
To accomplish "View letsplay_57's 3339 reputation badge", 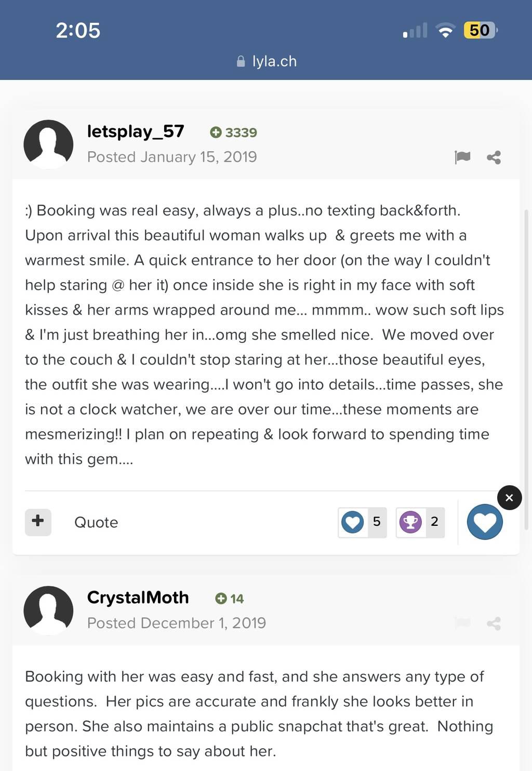I will [233, 132].
